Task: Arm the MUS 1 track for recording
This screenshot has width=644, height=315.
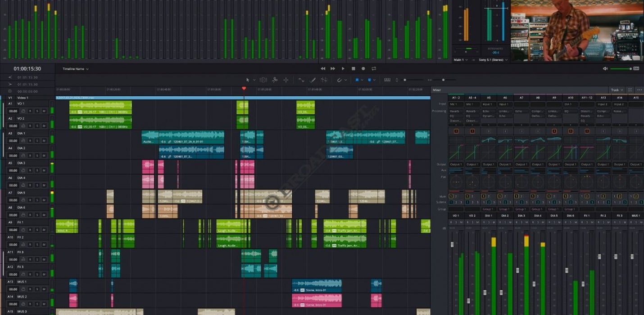Action: tap(30, 289)
